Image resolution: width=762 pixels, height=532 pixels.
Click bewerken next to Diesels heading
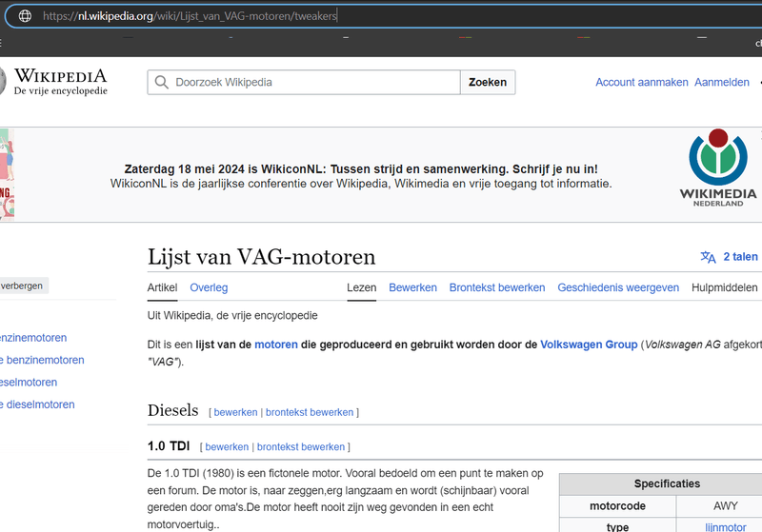pyautogui.click(x=235, y=412)
